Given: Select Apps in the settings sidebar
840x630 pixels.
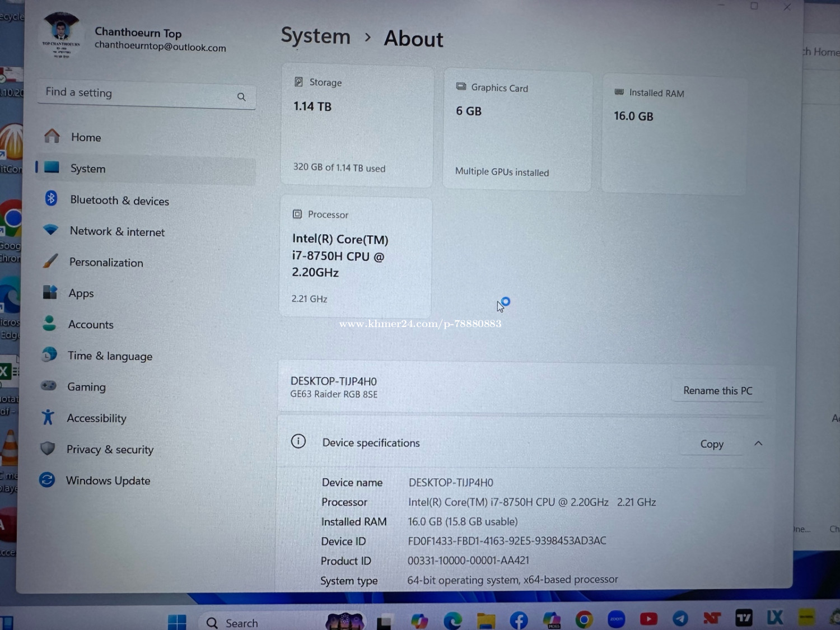Looking at the screenshot, I should click(81, 293).
